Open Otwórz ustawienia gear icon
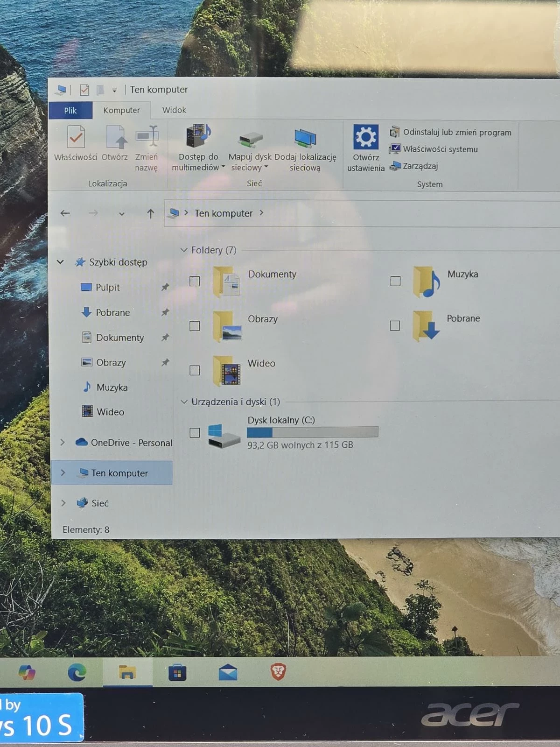Screen dimensions: 560x747 [x=365, y=138]
